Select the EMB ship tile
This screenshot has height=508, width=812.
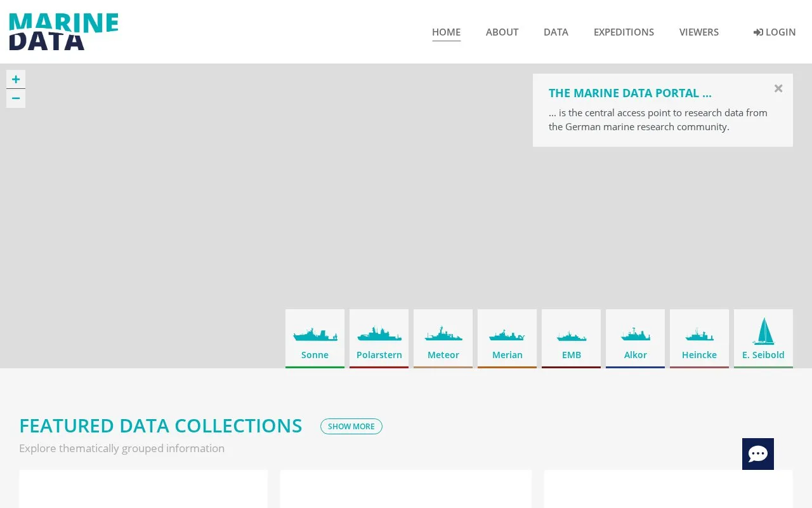pyautogui.click(x=571, y=338)
